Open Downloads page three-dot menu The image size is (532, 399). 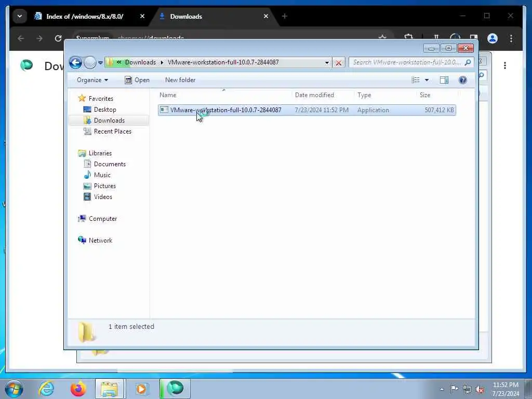click(505, 65)
